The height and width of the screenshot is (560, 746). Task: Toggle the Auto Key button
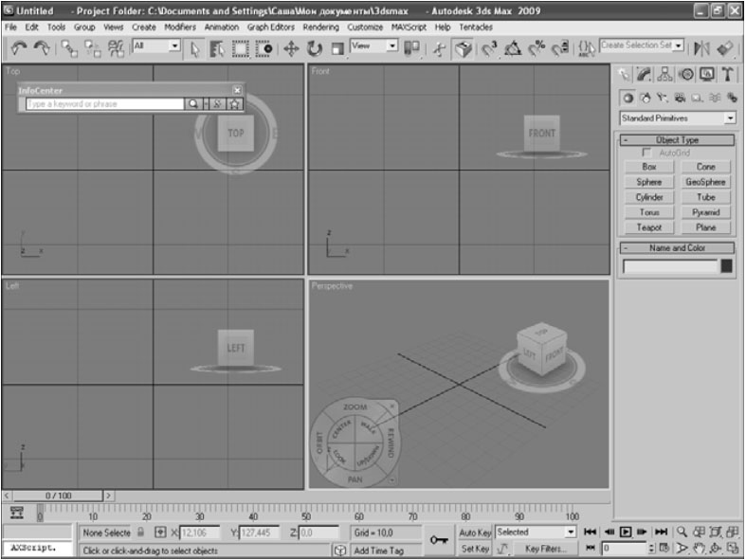[x=475, y=533]
